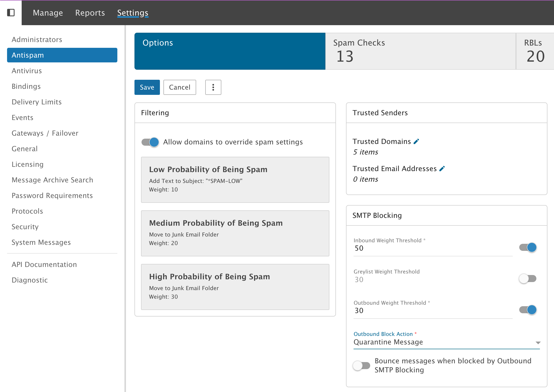
Task: Switch to the Spam Checks tab
Action: (x=420, y=51)
